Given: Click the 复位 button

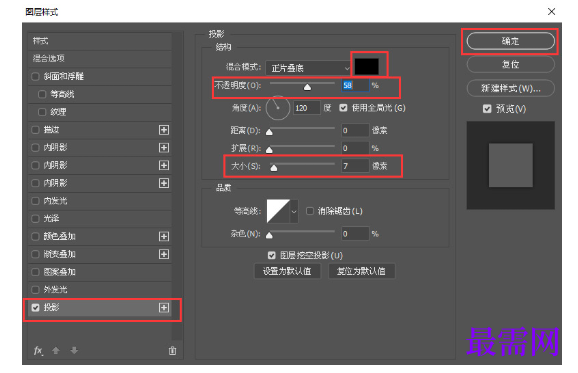Looking at the screenshot, I should (511, 65).
